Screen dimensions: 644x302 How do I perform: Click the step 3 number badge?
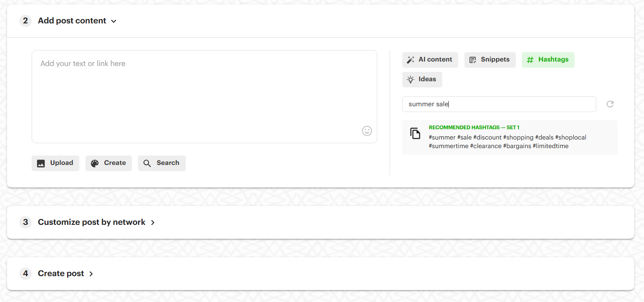tap(25, 222)
